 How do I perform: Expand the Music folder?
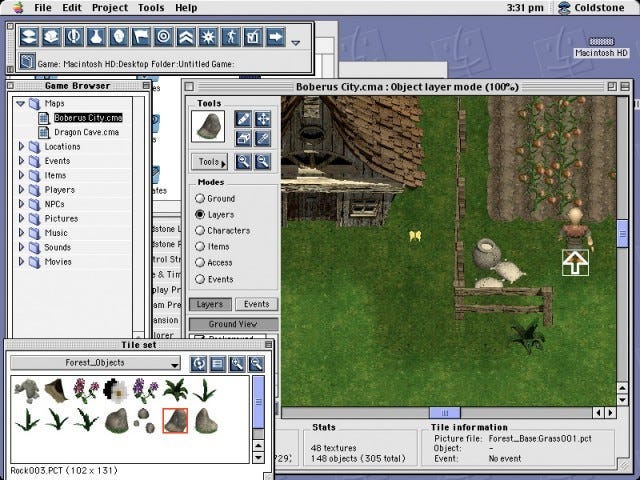pos(21,233)
